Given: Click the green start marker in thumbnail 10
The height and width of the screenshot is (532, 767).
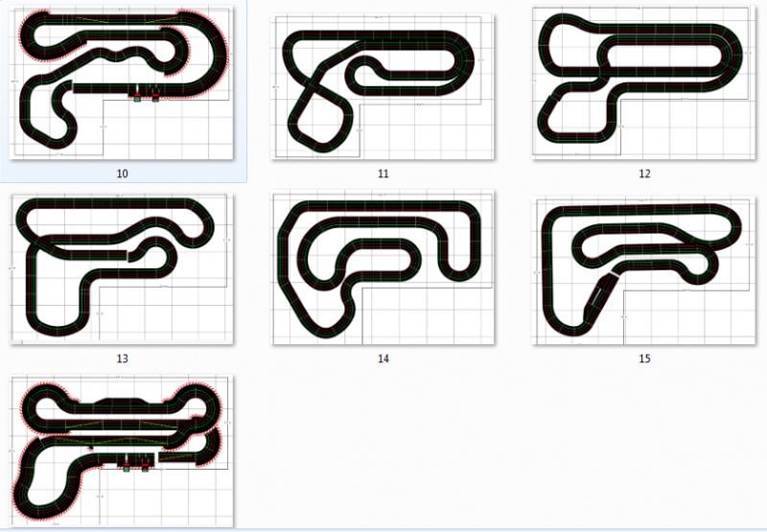Looking at the screenshot, I should pos(137,99).
